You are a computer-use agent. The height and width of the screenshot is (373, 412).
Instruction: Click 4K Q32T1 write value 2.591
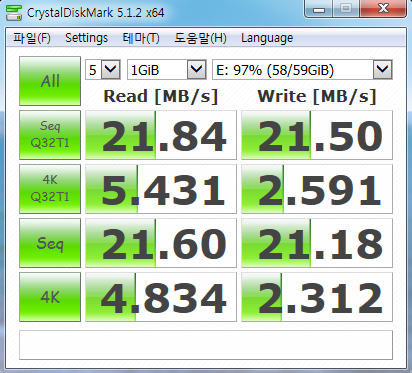[317, 189]
